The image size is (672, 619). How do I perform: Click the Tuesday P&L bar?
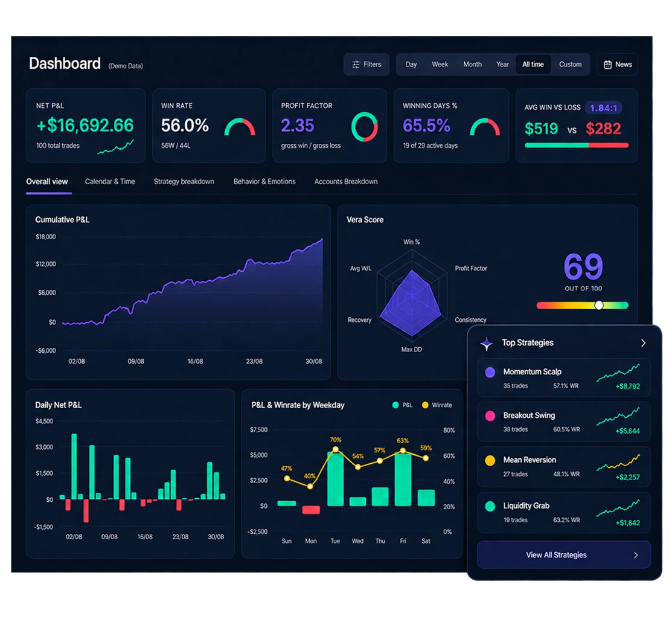(335, 479)
